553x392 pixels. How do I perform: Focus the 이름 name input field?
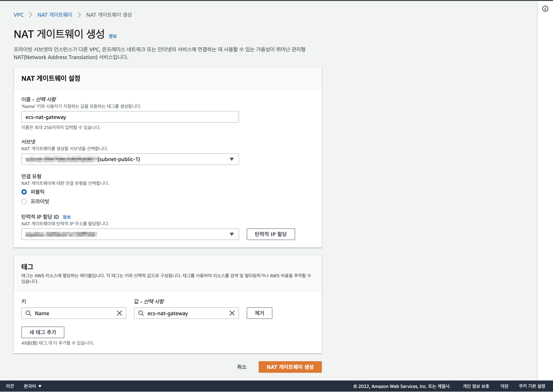click(130, 117)
